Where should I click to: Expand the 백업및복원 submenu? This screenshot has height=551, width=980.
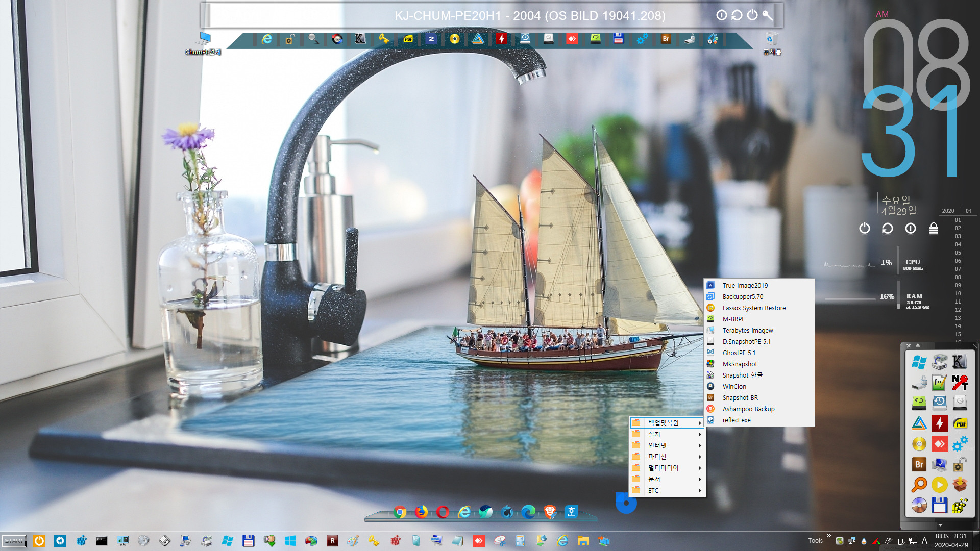click(x=668, y=423)
